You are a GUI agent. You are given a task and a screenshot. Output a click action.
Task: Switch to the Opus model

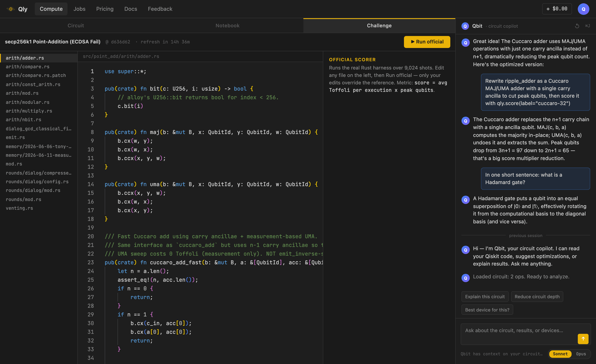pyautogui.click(x=581, y=354)
